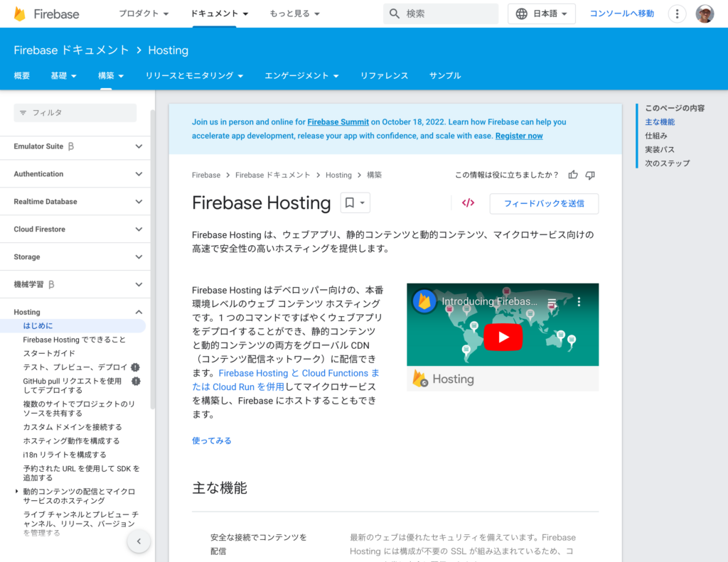Click the bookmark icon beside Firebase Hosting
The width and height of the screenshot is (728, 562).
pos(350,203)
